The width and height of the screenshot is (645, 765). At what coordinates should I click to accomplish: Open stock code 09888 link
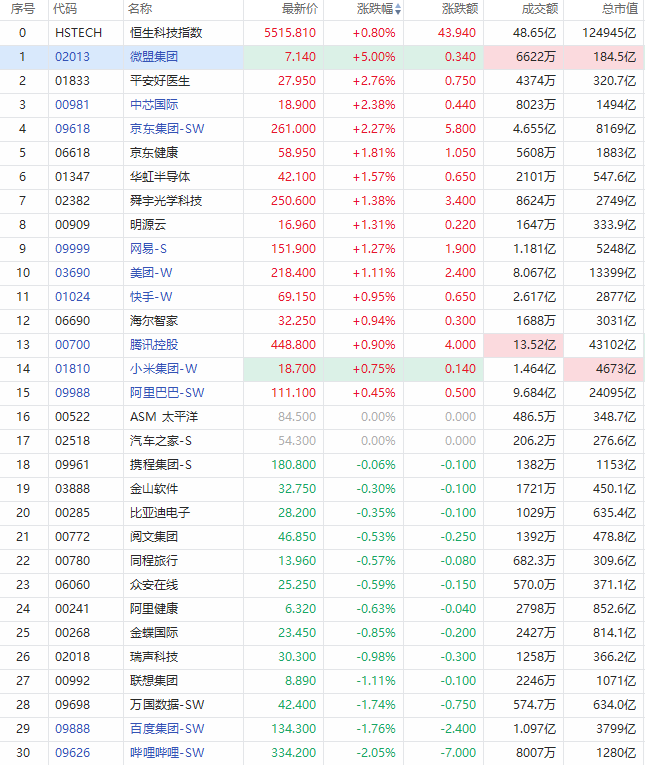72,728
